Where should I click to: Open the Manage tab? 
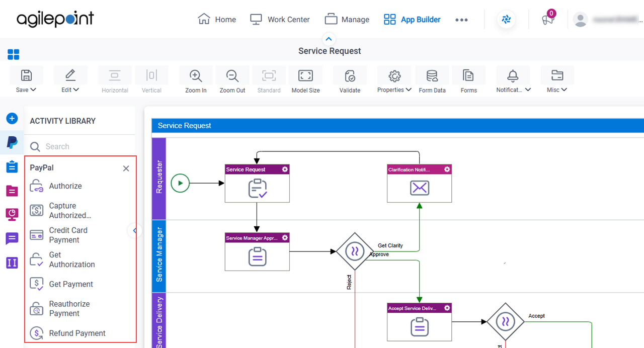347,20
